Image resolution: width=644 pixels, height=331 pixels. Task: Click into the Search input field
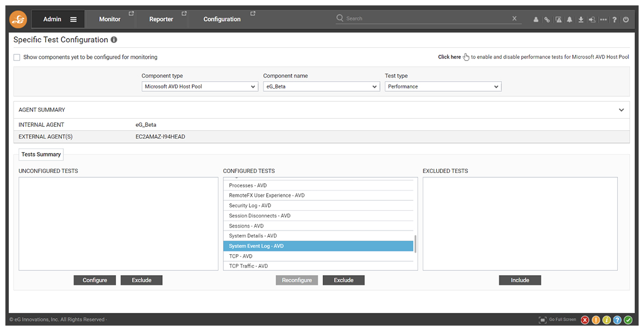point(427,18)
